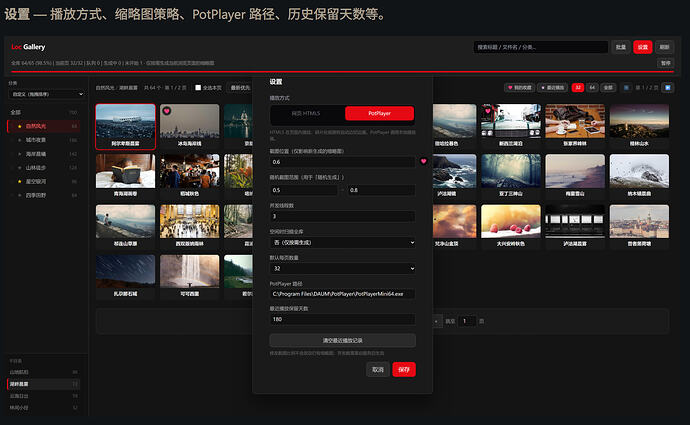Viewport: 690px width, 425px height.
Task: Click the red 保存 save button
Action: pos(404,370)
